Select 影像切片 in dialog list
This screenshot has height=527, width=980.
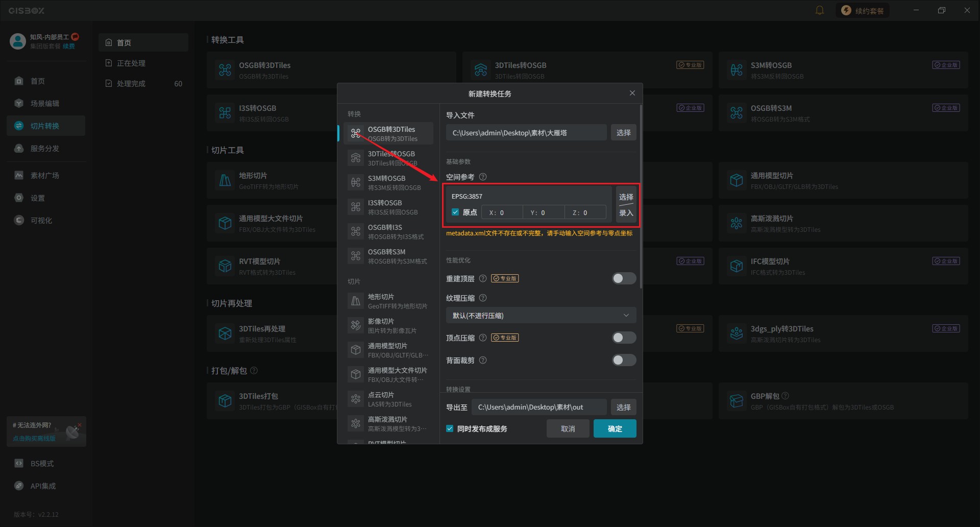pyautogui.click(x=388, y=326)
